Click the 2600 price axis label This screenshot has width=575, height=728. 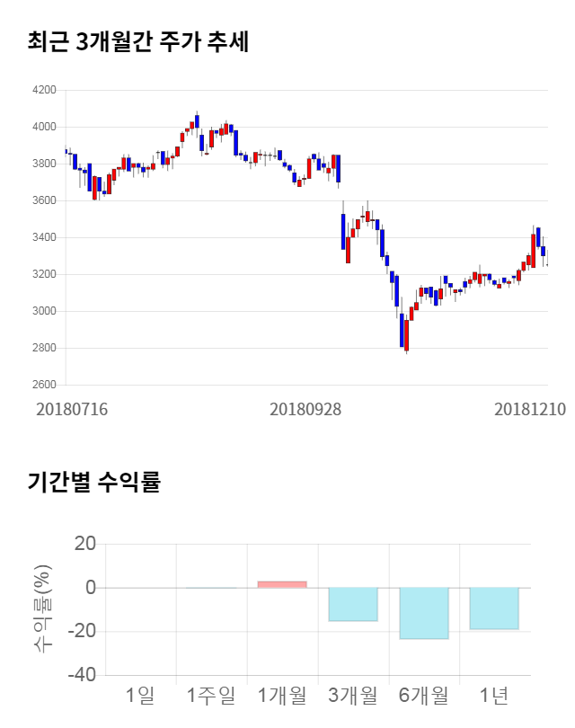(44, 385)
